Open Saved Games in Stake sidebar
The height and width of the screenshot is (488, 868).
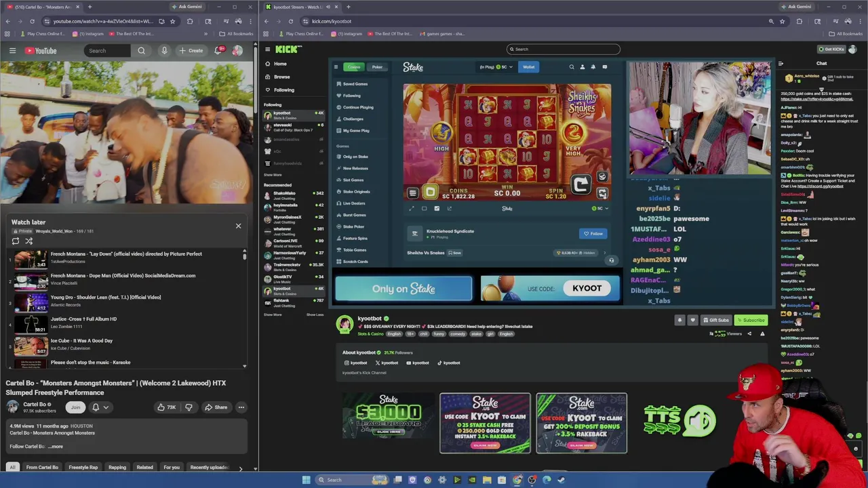coord(355,84)
